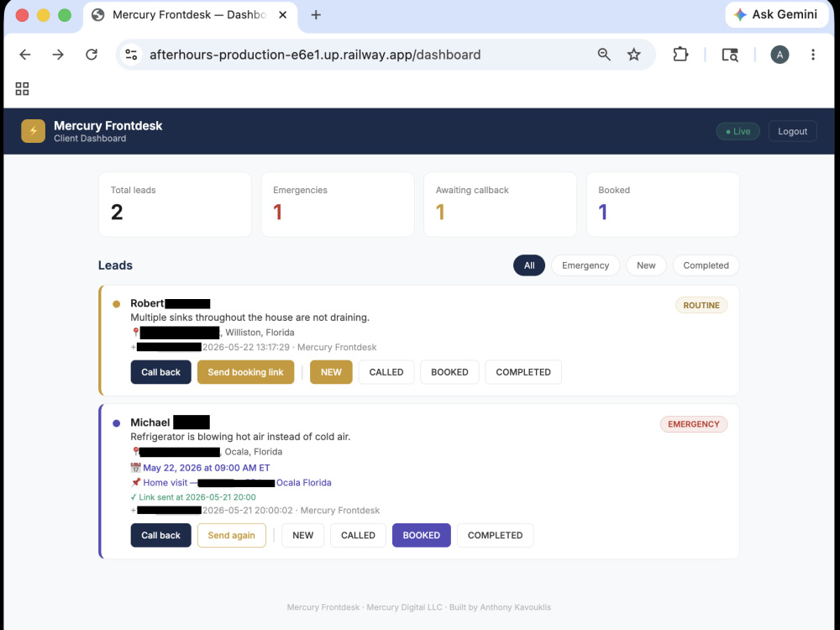The image size is (840, 630).
Task: Mark Michael's lead as COMPLETED
Action: point(495,535)
